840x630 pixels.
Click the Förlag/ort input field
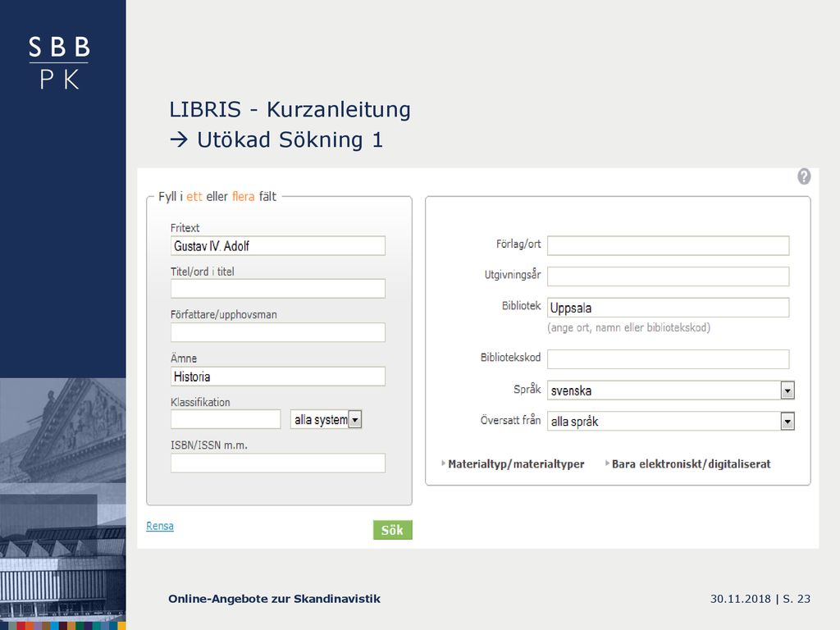pyautogui.click(x=668, y=246)
